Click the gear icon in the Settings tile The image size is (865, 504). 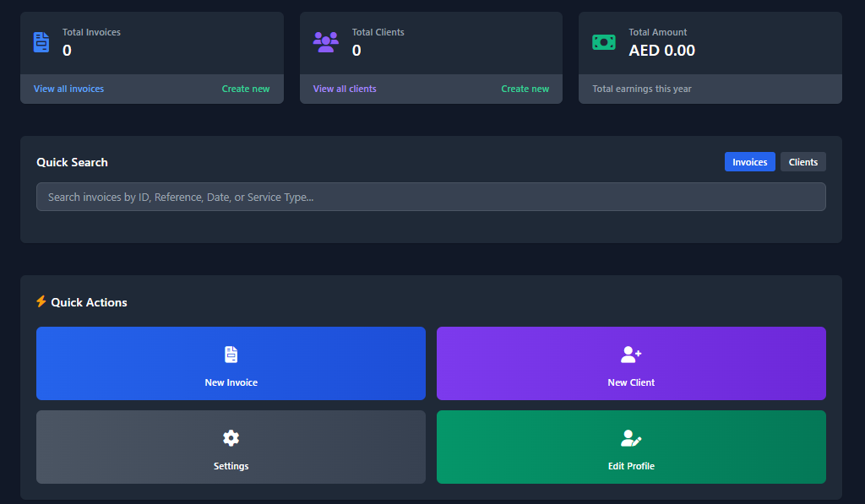click(x=231, y=437)
